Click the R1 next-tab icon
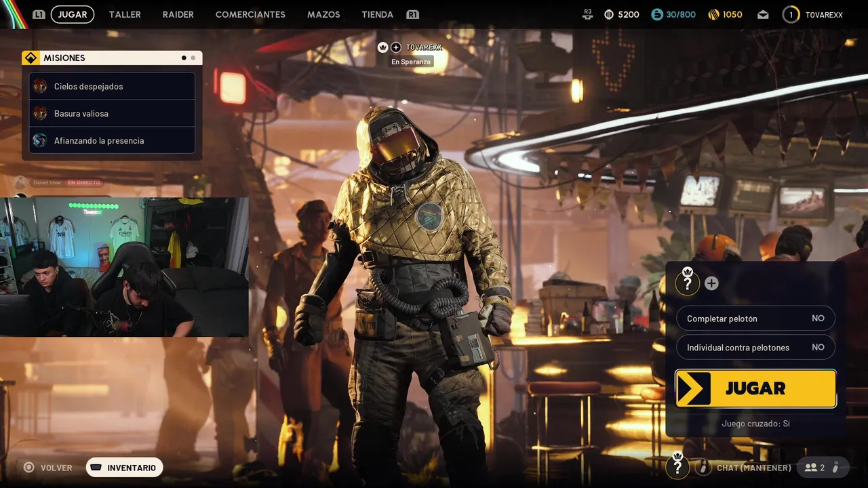The width and height of the screenshot is (868, 488). click(412, 14)
